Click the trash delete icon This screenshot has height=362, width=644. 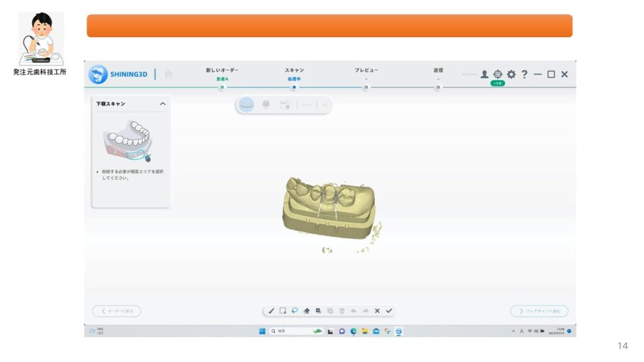(342, 310)
